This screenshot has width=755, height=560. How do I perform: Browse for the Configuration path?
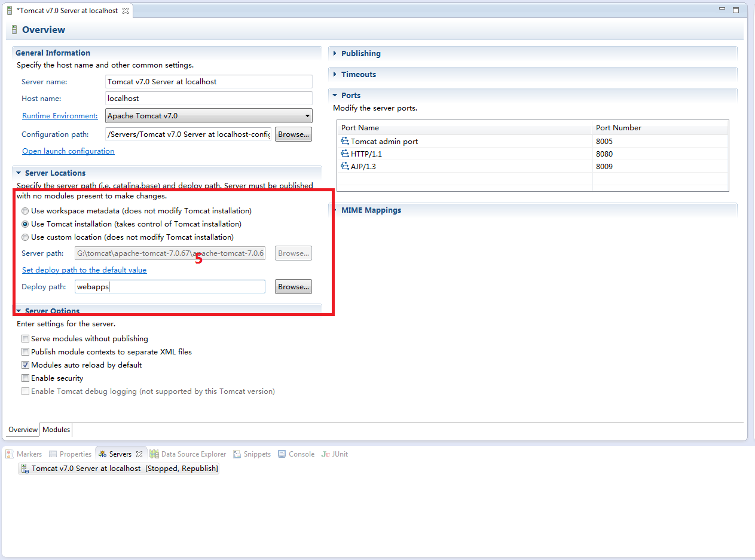point(294,134)
